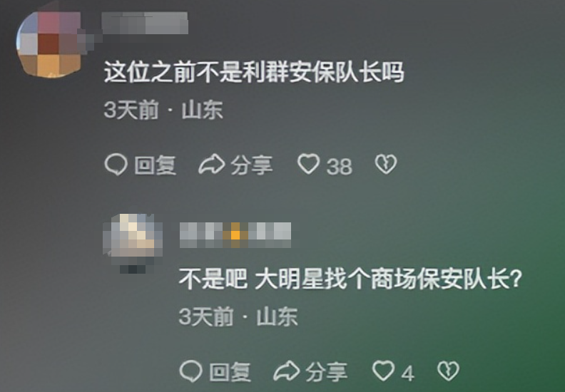Click speech-bubble reply icon under 大明星 reply

pos(190,371)
